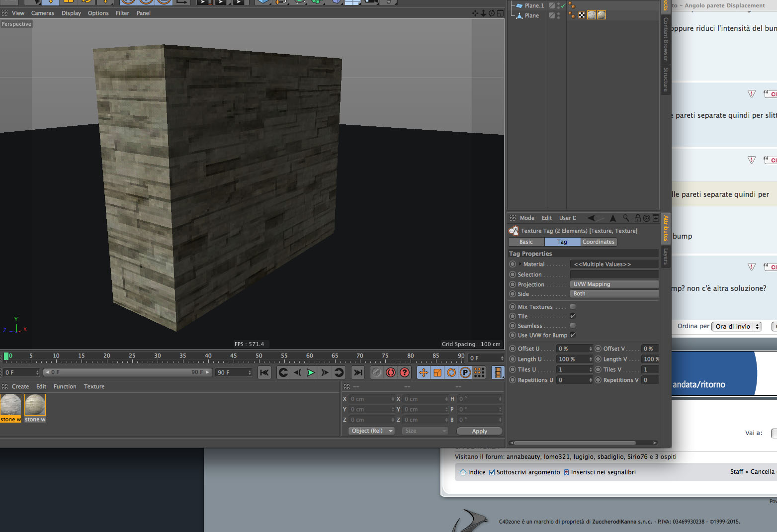The image size is (777, 532).
Task: Click the search magnifier in Attributes panel
Action: (626, 218)
